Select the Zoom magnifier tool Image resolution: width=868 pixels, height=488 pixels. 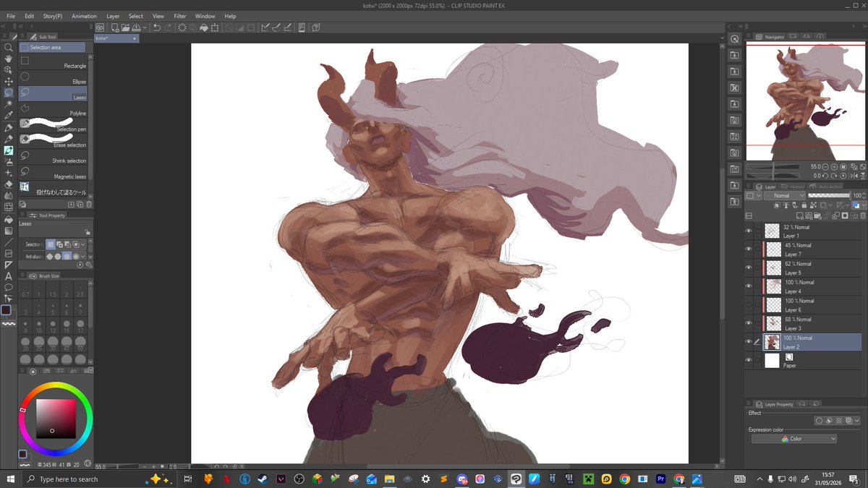pos(8,47)
